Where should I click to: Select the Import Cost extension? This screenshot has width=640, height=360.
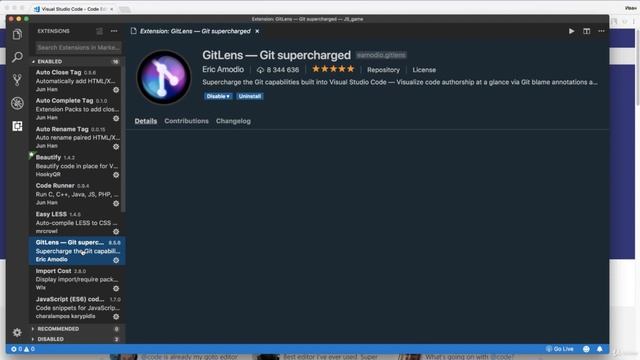point(77,279)
